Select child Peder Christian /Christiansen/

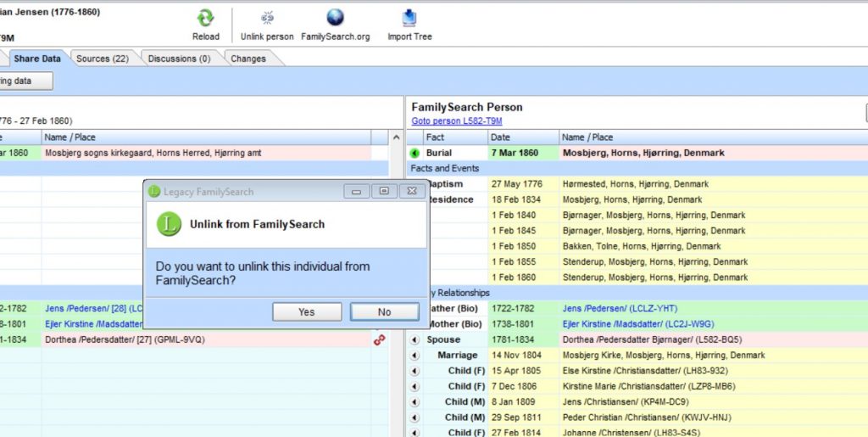tap(647, 417)
